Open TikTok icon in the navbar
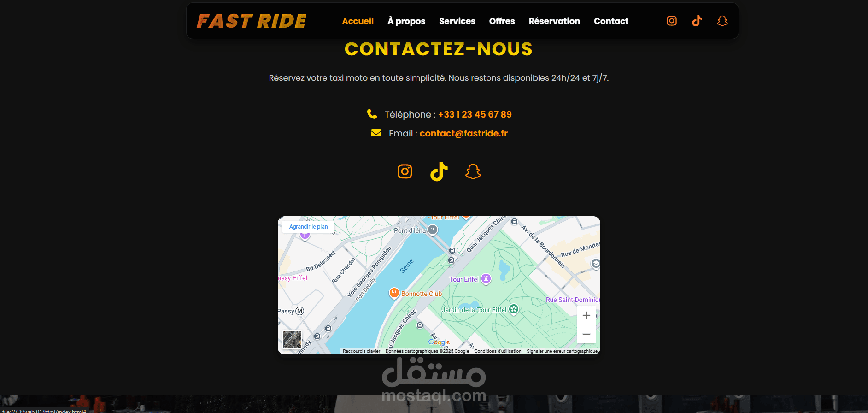The height and width of the screenshot is (413, 868). 697,21
